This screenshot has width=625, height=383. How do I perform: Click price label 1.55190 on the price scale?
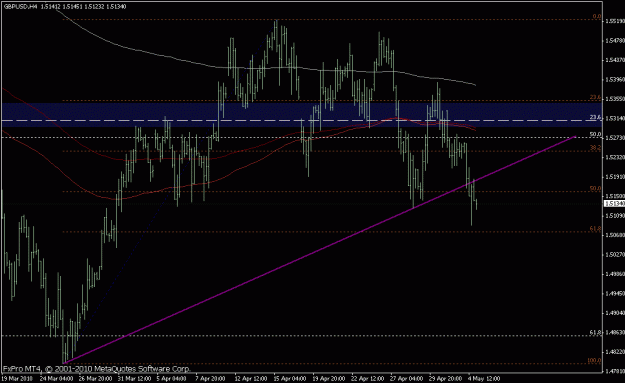tap(615, 21)
